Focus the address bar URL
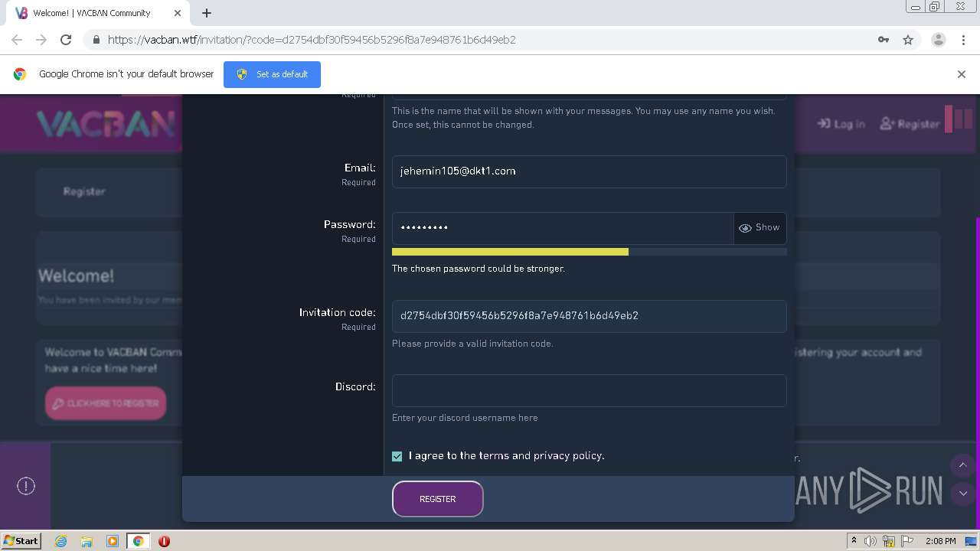980x551 pixels. pos(312,40)
